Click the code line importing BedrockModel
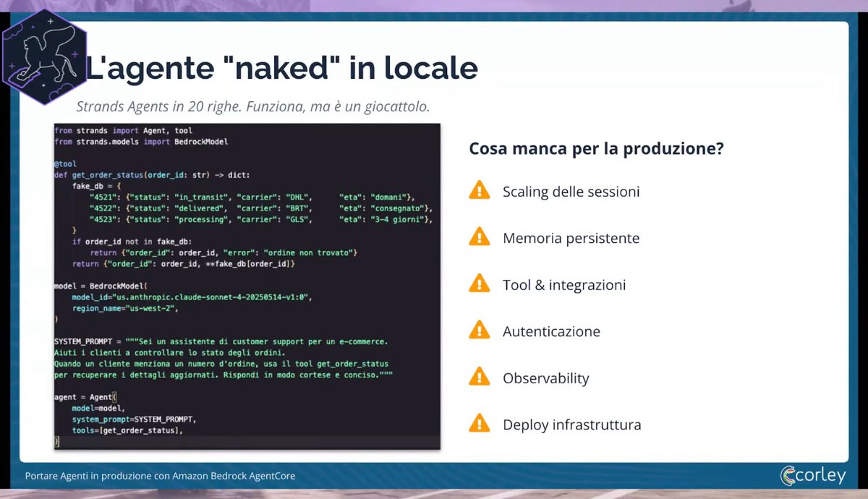Viewport: 868px width, 499px height. (x=141, y=142)
